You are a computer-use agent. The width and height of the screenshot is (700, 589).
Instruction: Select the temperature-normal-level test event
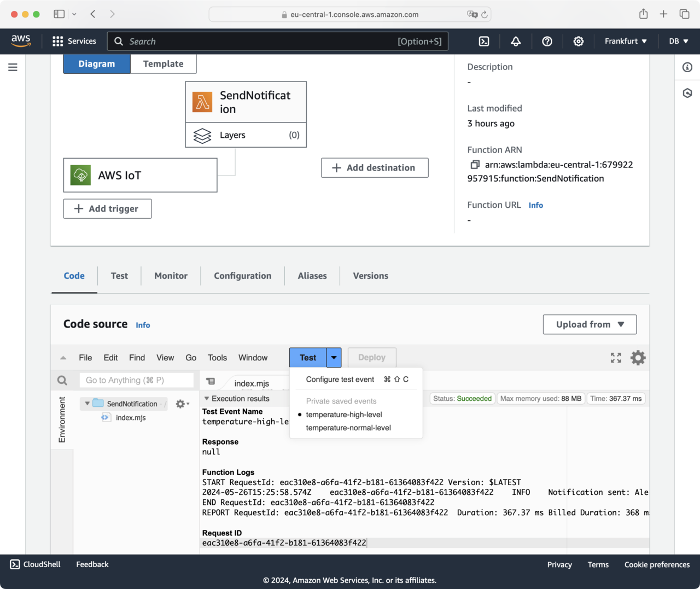click(348, 428)
